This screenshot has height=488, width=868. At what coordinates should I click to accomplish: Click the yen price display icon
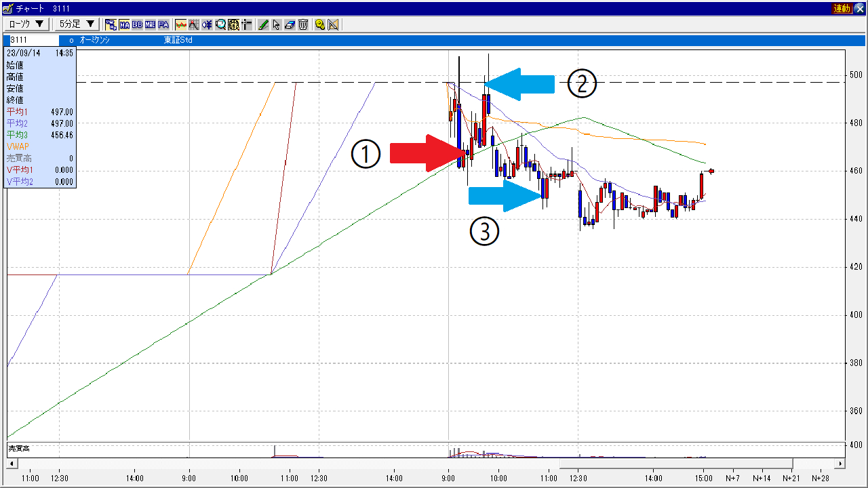tap(207, 24)
